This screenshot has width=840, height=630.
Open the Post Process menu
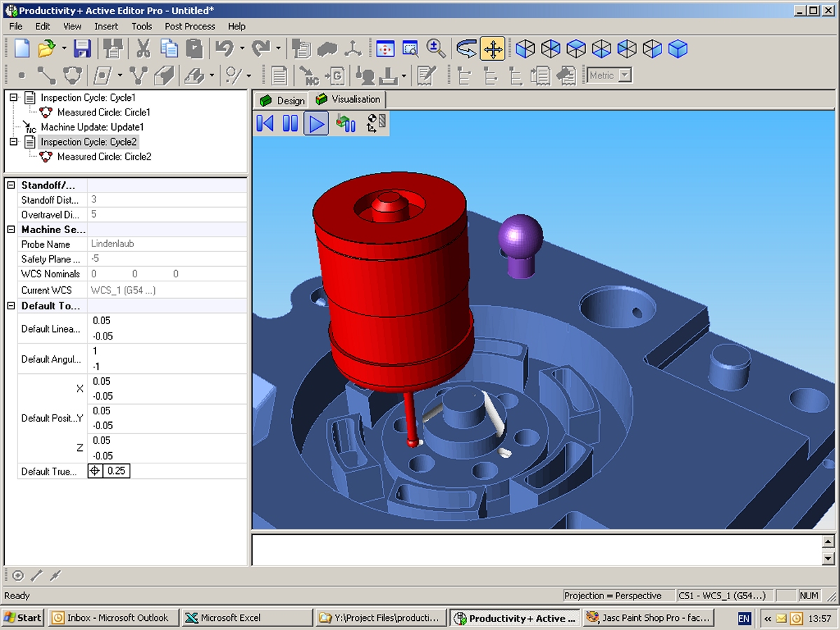190,26
